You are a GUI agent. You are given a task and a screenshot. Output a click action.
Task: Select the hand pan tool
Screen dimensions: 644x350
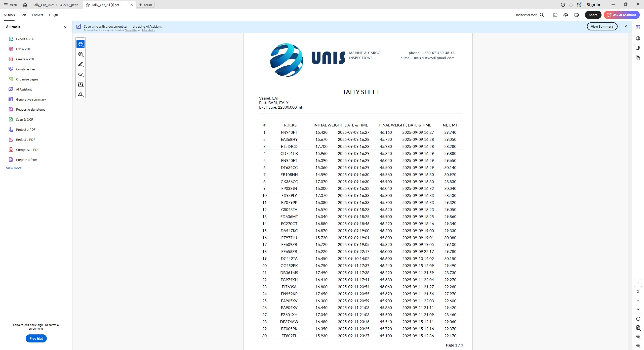tap(80, 44)
